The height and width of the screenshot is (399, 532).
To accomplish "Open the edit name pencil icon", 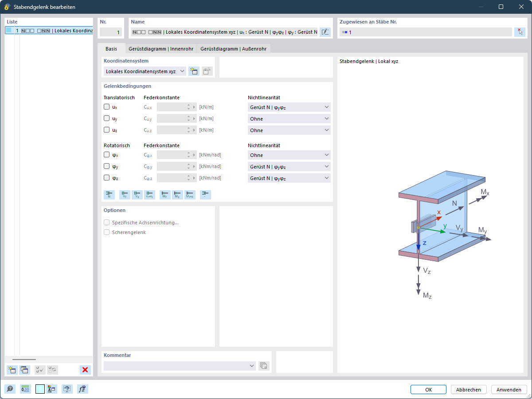I will [x=325, y=31].
